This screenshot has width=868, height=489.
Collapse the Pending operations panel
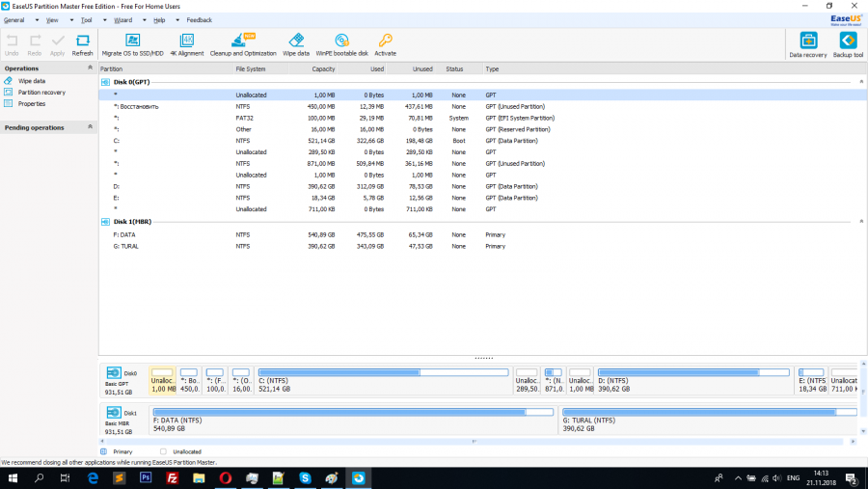91,126
